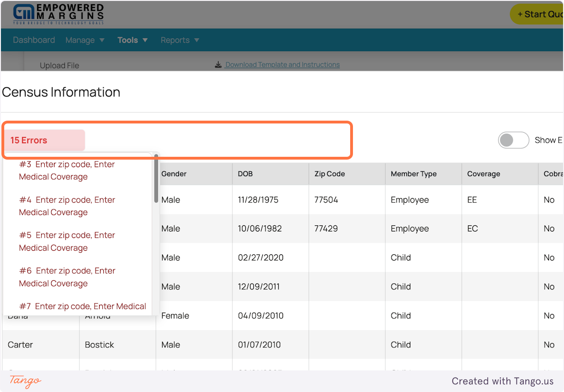Select error #5 Enter Medical Coverage entry
Image resolution: width=564 pixels, height=392 pixels.
click(x=67, y=241)
